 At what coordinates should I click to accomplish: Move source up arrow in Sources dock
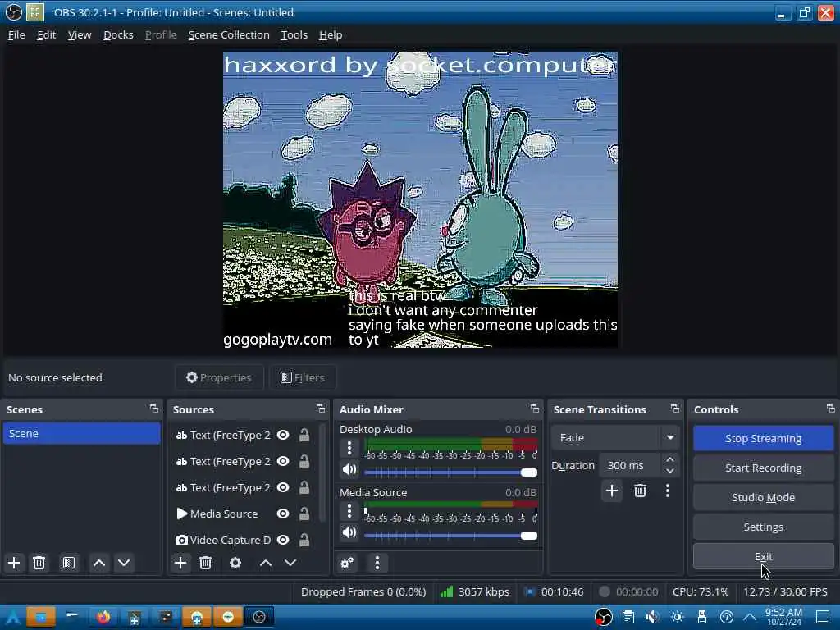(266, 563)
